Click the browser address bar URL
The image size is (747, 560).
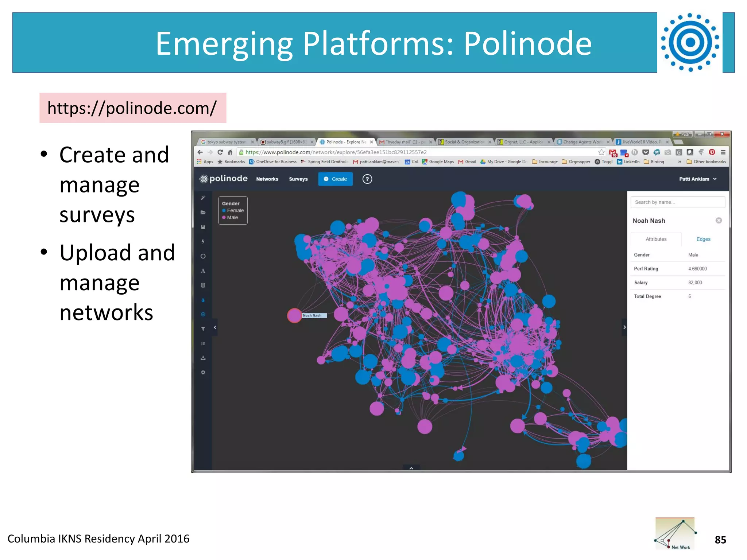click(336, 152)
